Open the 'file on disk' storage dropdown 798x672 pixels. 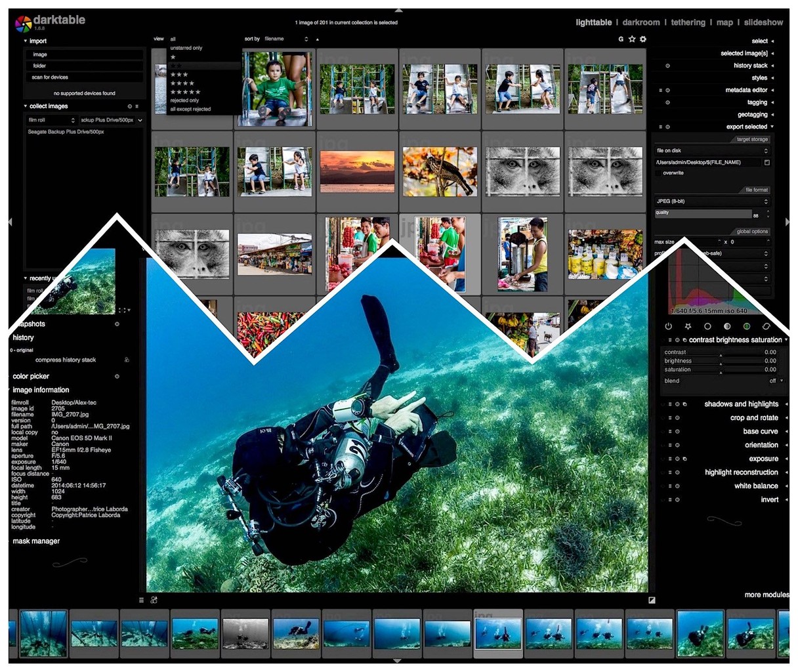point(711,151)
